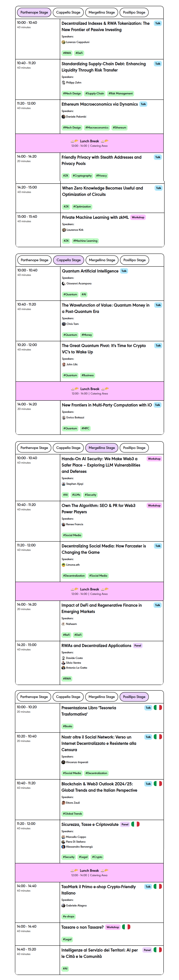Viewport: 179px width, 980px height.
Task: Click Stephen Ajayi's speaker avatar
Action: coord(64,484)
